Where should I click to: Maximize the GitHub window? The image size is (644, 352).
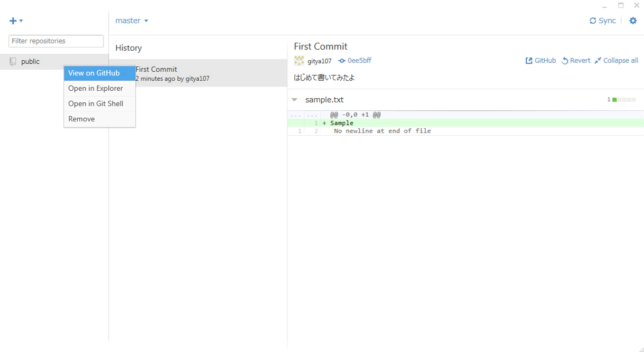[x=621, y=6]
